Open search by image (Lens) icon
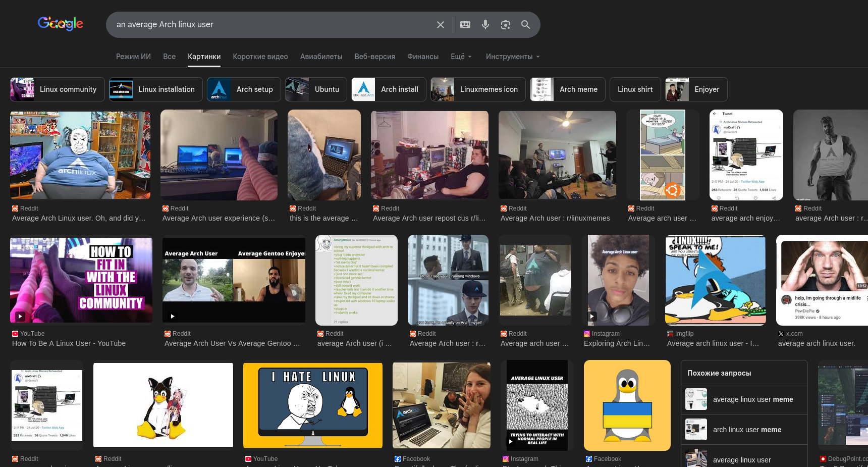The height and width of the screenshot is (467, 868). (x=506, y=25)
